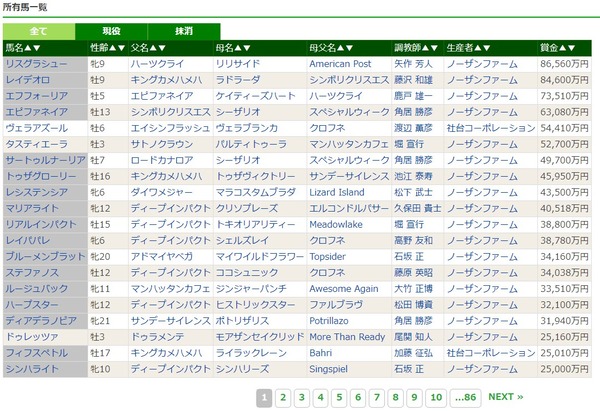
Task: Sort ascending by 父名 up arrow
Action: pyautogui.click(x=153, y=48)
